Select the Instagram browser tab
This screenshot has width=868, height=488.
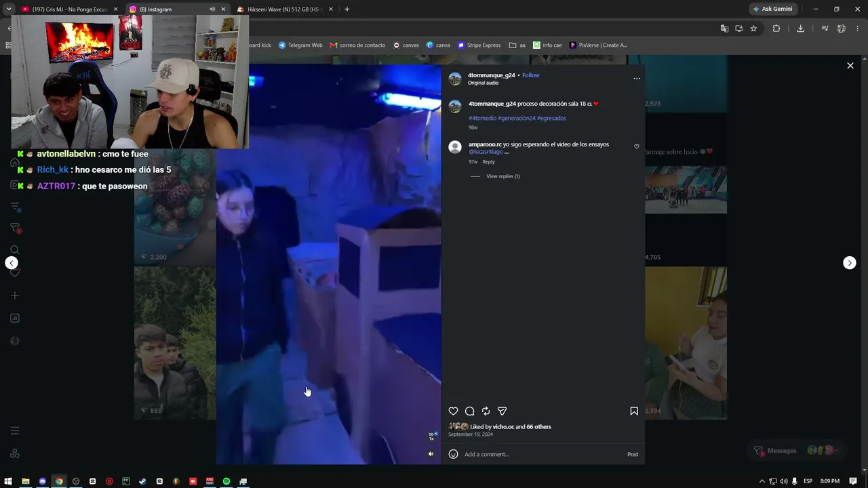coord(177,9)
